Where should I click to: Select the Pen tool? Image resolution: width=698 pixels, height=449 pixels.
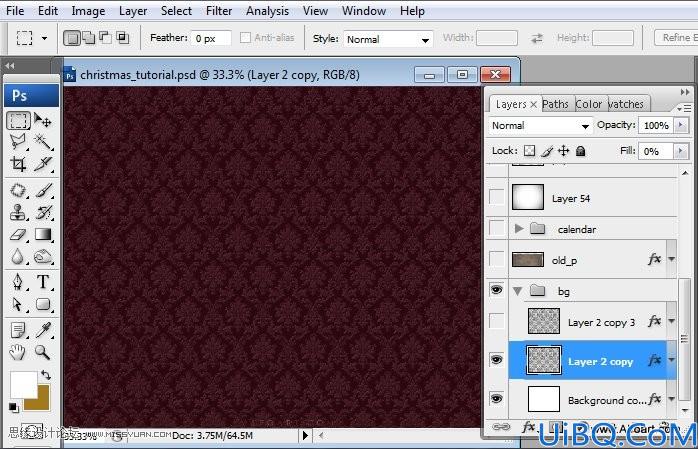(18, 282)
